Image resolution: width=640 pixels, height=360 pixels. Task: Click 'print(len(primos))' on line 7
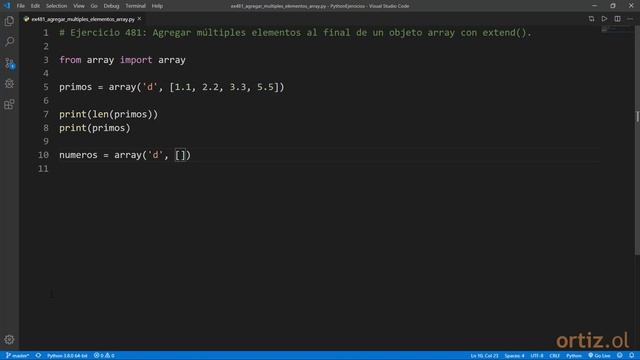point(108,114)
